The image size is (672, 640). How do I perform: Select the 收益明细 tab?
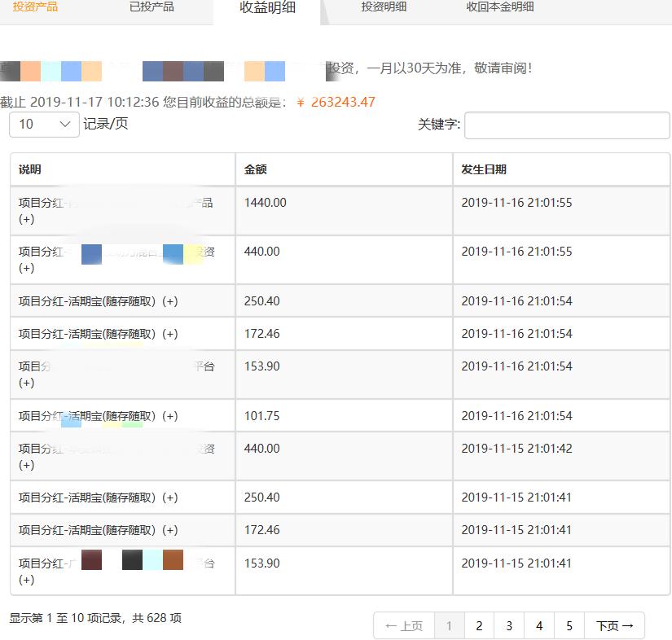coord(267,7)
